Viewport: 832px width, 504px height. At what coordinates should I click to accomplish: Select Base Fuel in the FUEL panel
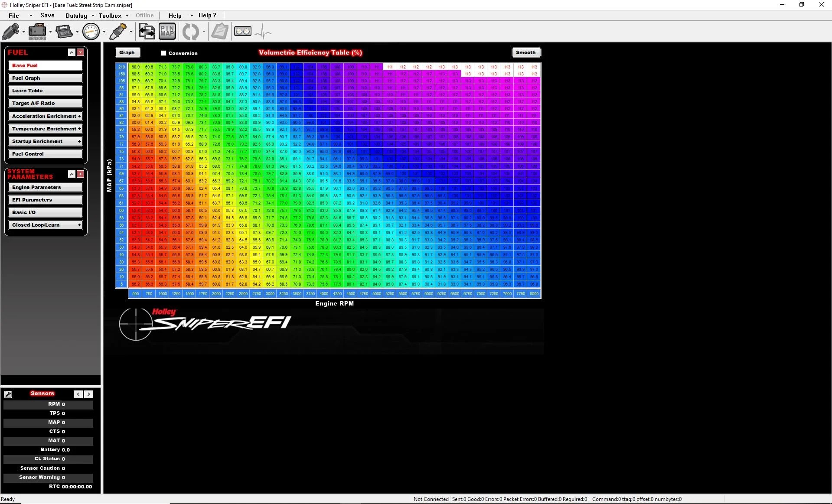45,65
